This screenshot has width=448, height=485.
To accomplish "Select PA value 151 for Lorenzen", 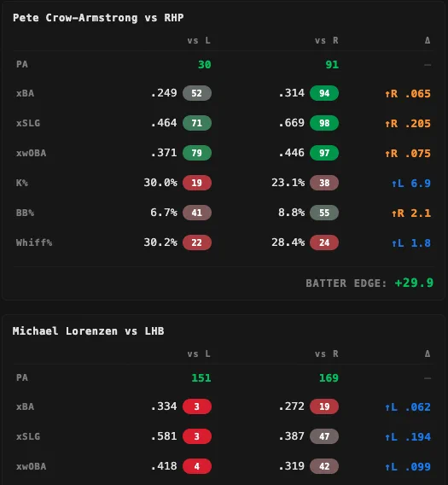I will [201, 378].
